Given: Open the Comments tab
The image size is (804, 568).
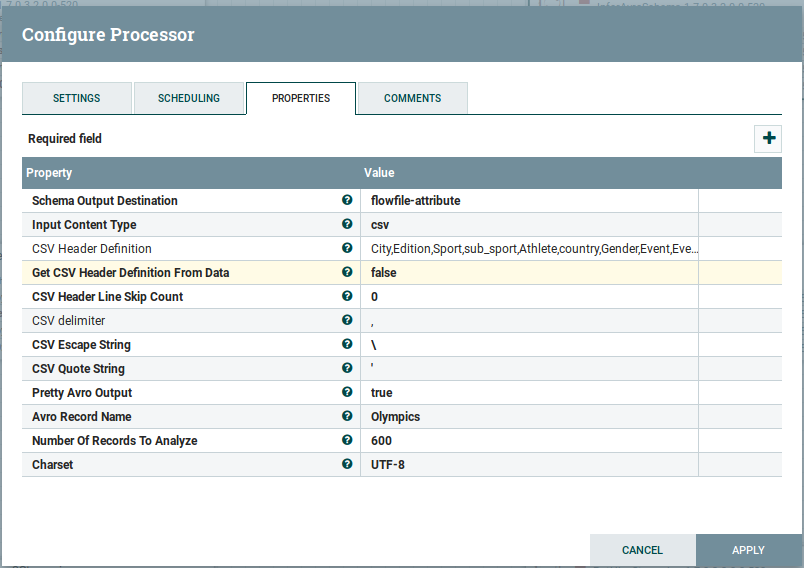Looking at the screenshot, I should 413,98.
